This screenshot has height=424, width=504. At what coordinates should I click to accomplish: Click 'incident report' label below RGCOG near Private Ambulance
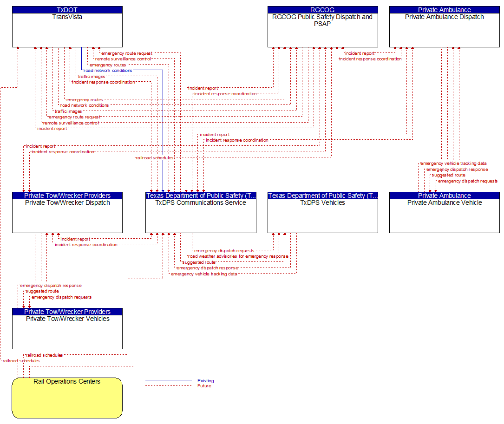pyautogui.click(x=360, y=53)
